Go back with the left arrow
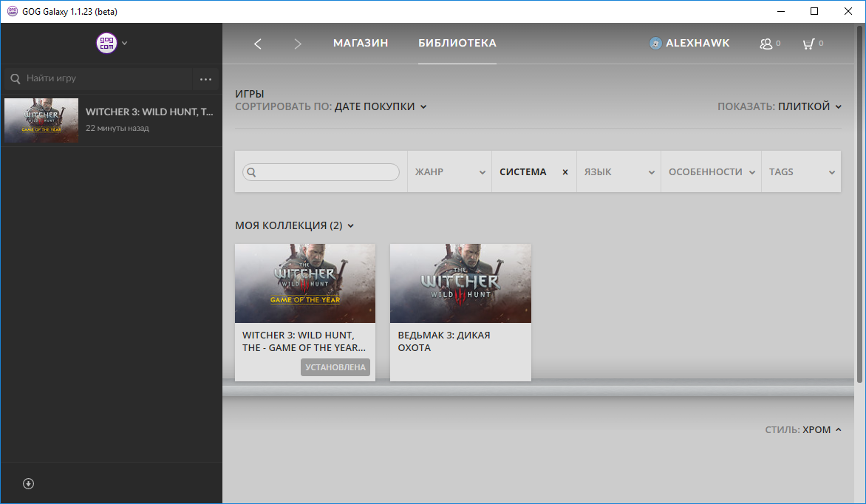Screen dimensions: 866x504 (x=258, y=44)
